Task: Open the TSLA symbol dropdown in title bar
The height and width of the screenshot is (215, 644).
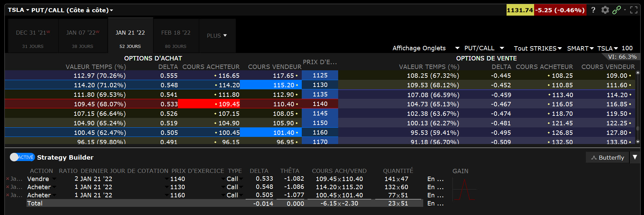Action: coord(18,10)
